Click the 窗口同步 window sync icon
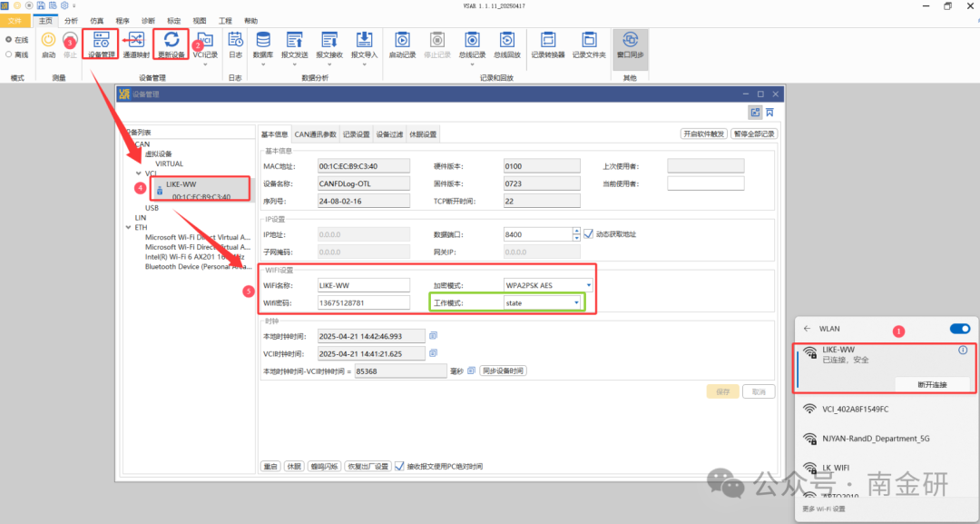Image resolution: width=980 pixels, height=524 pixels. tap(630, 40)
